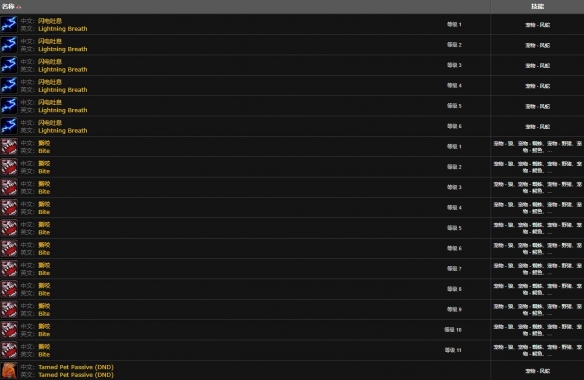Open Lightning Breath rank 2 English link

pyautogui.click(x=63, y=49)
